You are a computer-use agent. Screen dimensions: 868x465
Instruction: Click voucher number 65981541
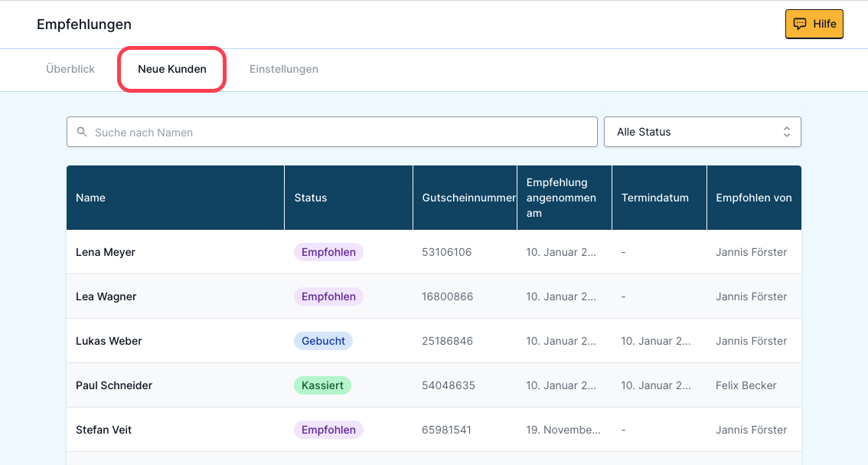pos(446,430)
